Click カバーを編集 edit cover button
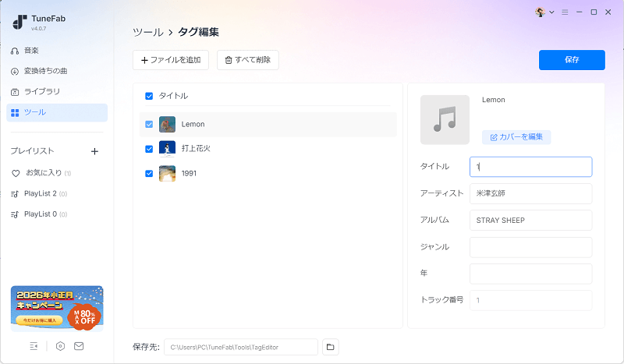The width and height of the screenshot is (624, 364). [516, 137]
